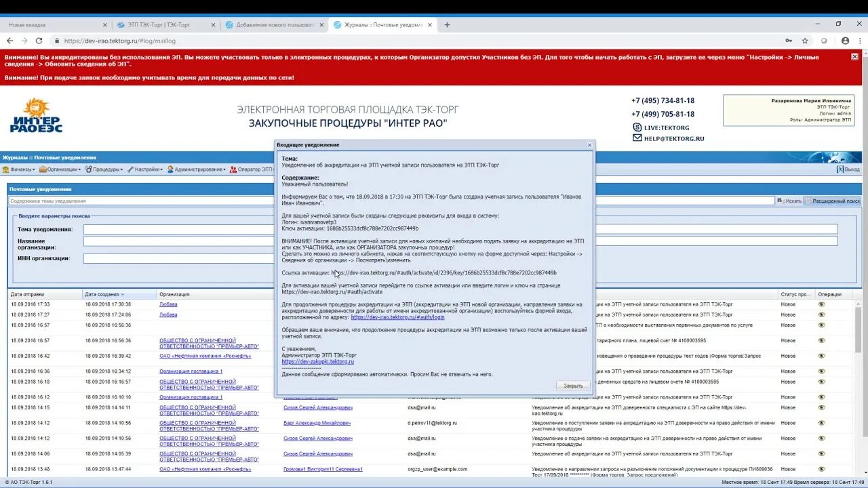Click the Организация поставщика 1 link, 16:12 row
This screenshot has width=868, height=488.
(x=191, y=397)
